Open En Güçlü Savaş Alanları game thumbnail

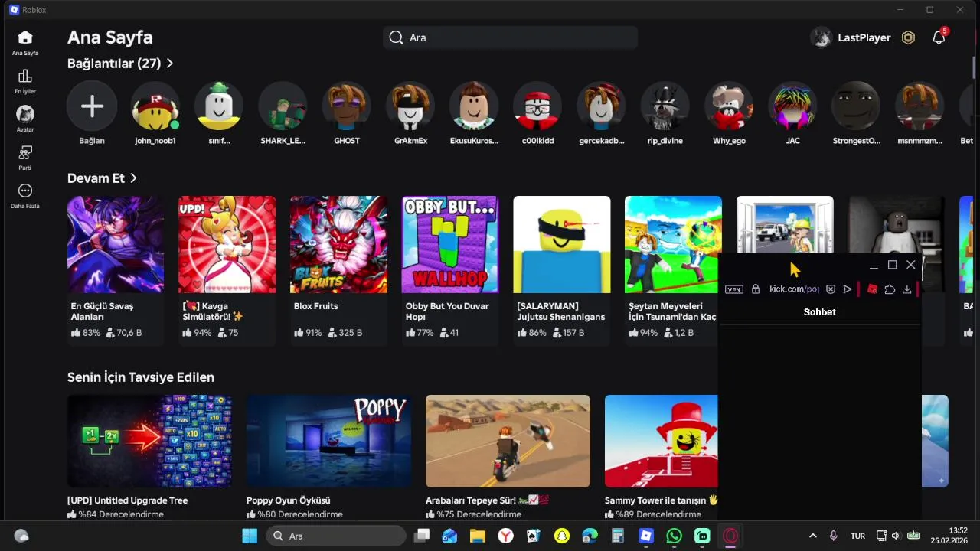(x=116, y=245)
